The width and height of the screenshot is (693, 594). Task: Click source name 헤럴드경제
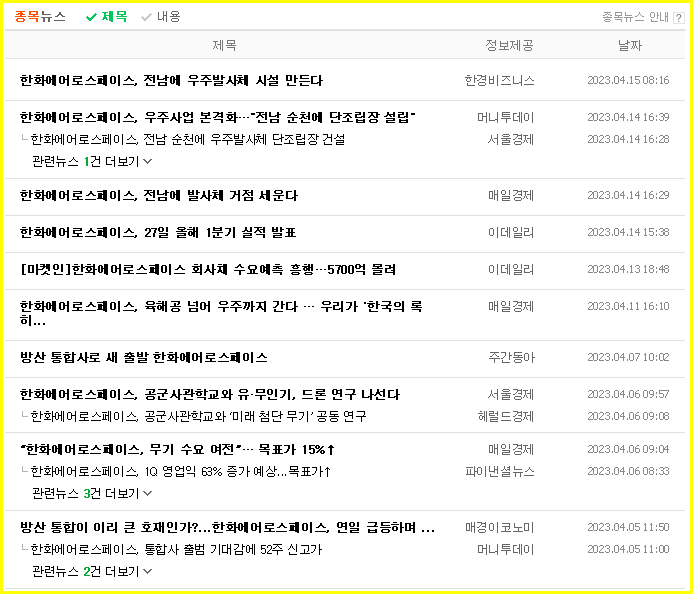[506, 416]
